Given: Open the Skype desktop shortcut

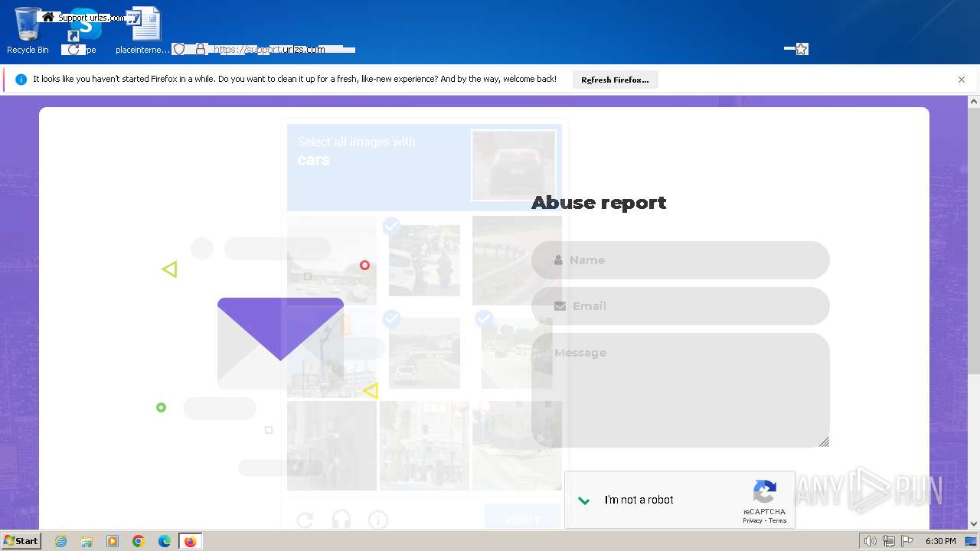Looking at the screenshot, I should tap(86, 31).
